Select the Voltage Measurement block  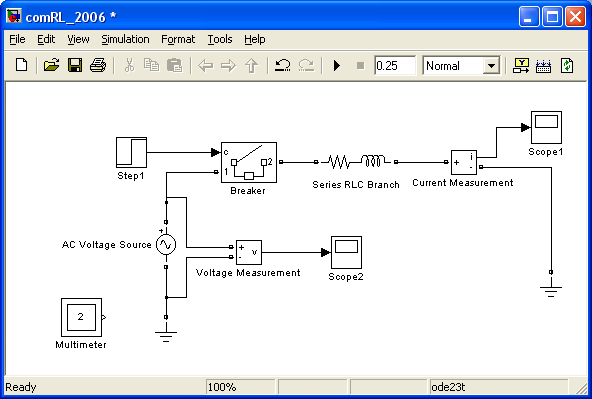point(249,252)
